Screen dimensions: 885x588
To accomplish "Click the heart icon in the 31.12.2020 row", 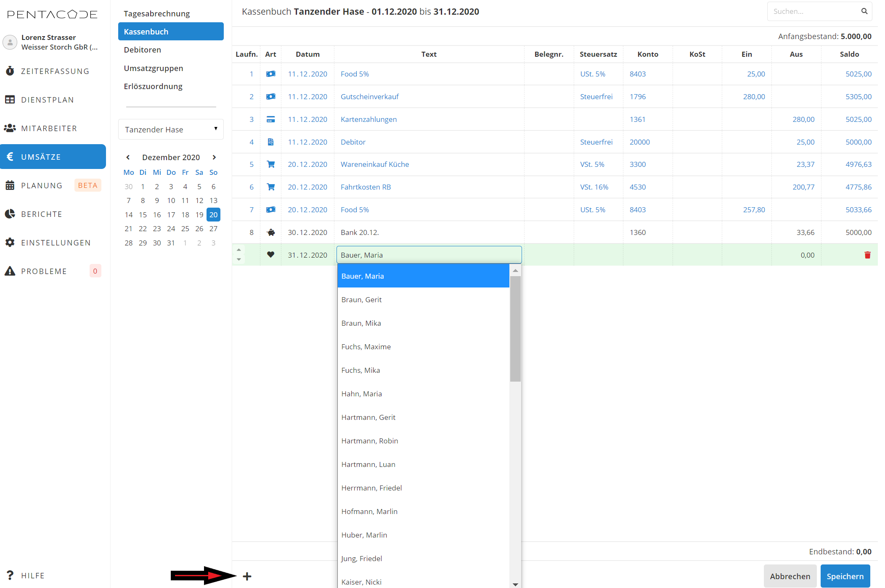I will (x=270, y=255).
